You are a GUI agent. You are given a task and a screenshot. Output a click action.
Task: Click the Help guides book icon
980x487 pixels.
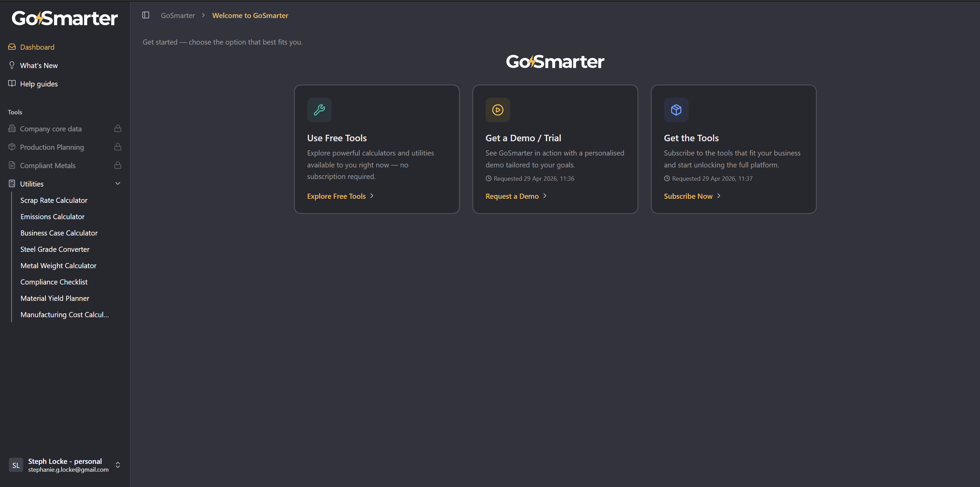point(12,83)
